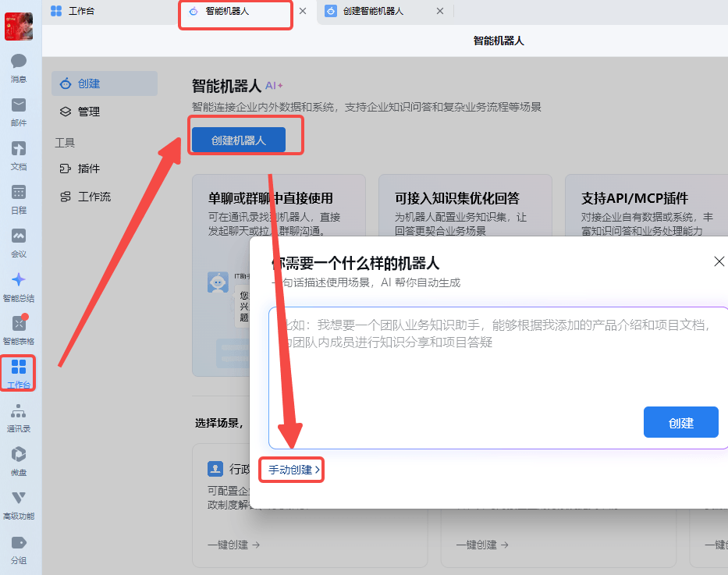
Task: Open the 消息 messages icon in sidebar
Action: coord(19,62)
